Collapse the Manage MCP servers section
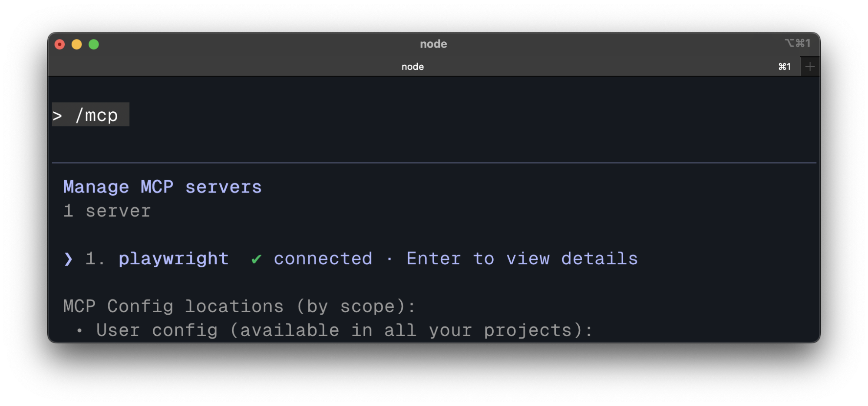 (162, 186)
